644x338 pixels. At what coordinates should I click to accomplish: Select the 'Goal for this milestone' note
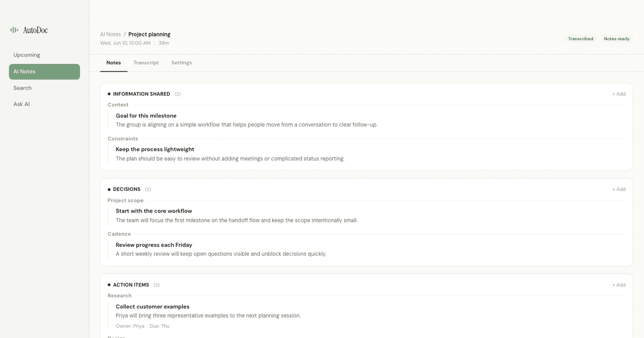coord(146,116)
